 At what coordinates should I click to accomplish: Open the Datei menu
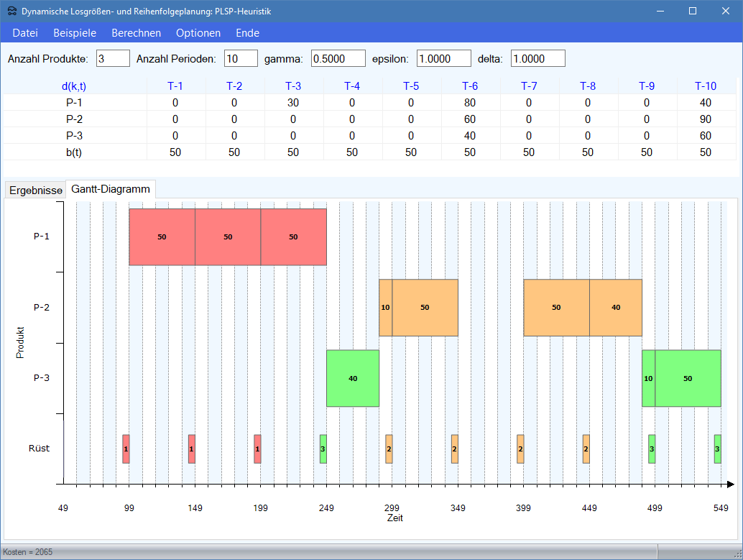click(x=25, y=33)
